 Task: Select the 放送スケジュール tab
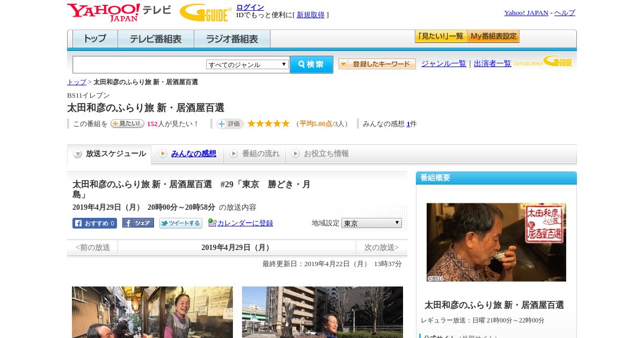[109, 154]
